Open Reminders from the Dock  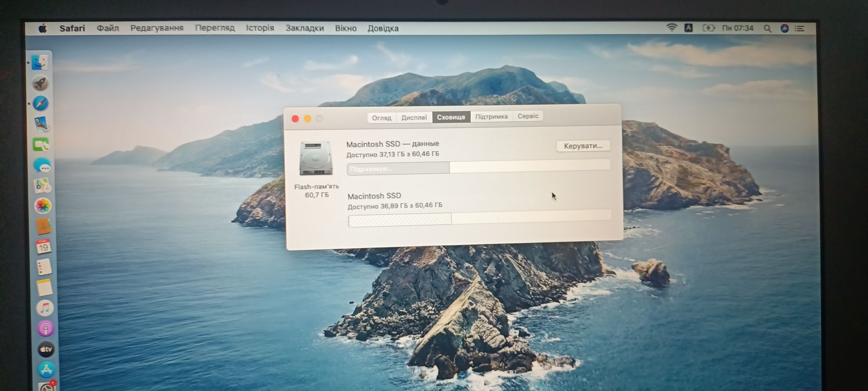[x=44, y=267]
